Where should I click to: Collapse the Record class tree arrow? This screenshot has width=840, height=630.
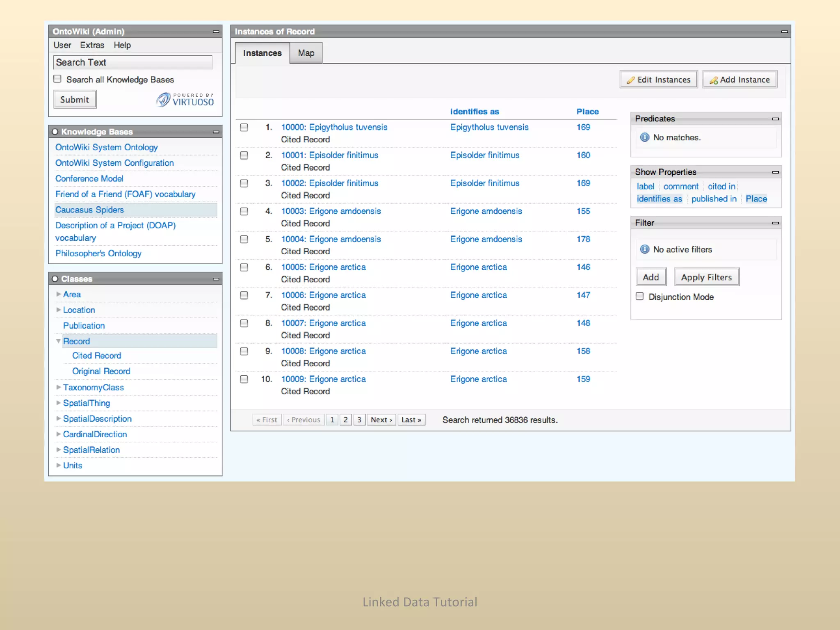tap(59, 341)
